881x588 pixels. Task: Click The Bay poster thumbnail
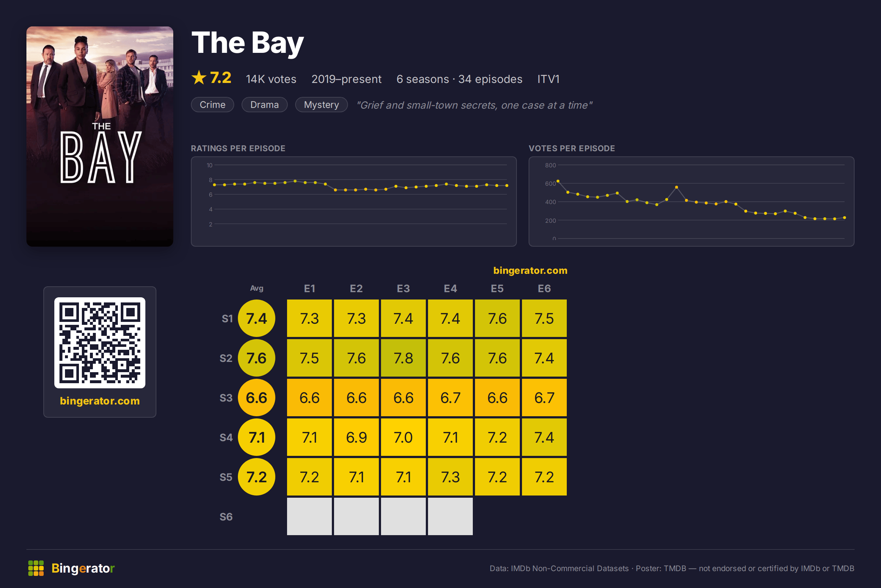coord(100,137)
